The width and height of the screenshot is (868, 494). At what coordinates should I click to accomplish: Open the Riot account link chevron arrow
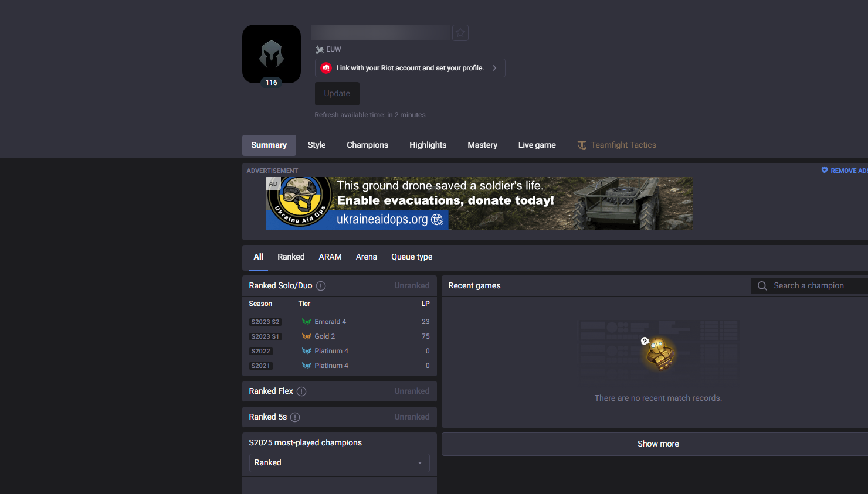pyautogui.click(x=494, y=68)
